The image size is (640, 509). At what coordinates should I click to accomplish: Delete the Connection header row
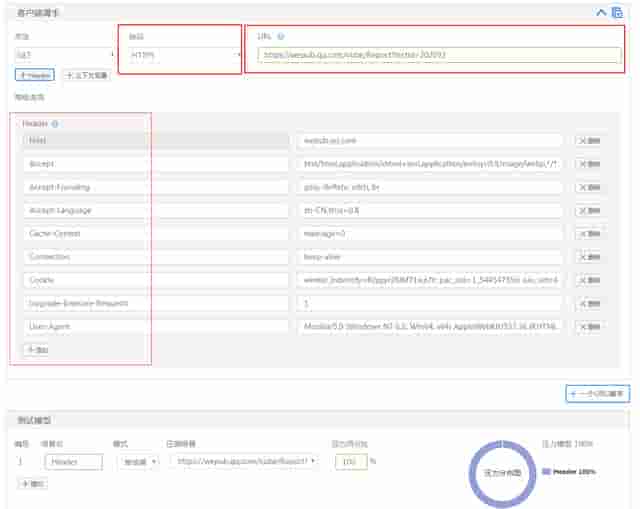pyautogui.click(x=588, y=257)
